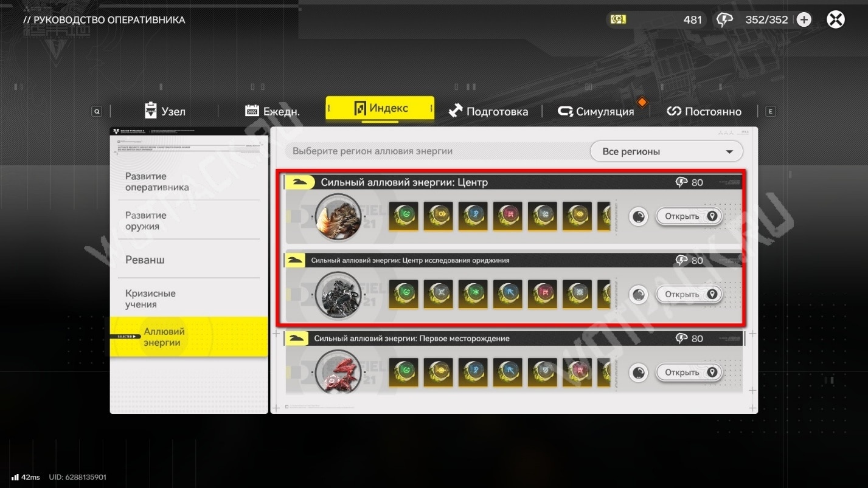
Task: Toggle round tracking icon in Первое месторождение row
Action: (638, 373)
